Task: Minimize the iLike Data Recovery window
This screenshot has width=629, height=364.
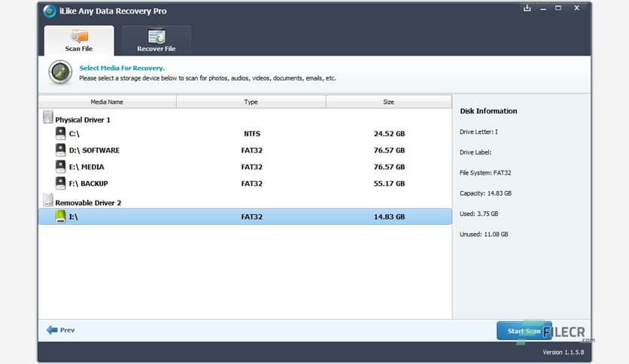Action: click(x=543, y=8)
